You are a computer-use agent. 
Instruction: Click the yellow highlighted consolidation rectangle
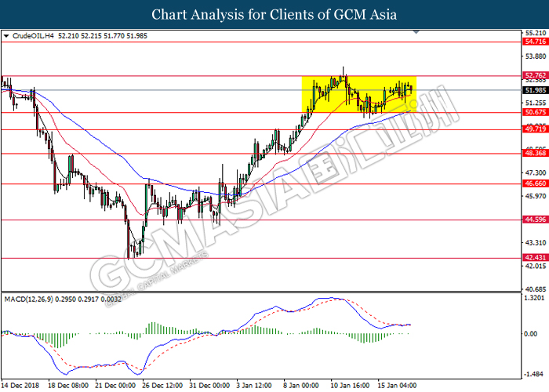tap(359, 94)
